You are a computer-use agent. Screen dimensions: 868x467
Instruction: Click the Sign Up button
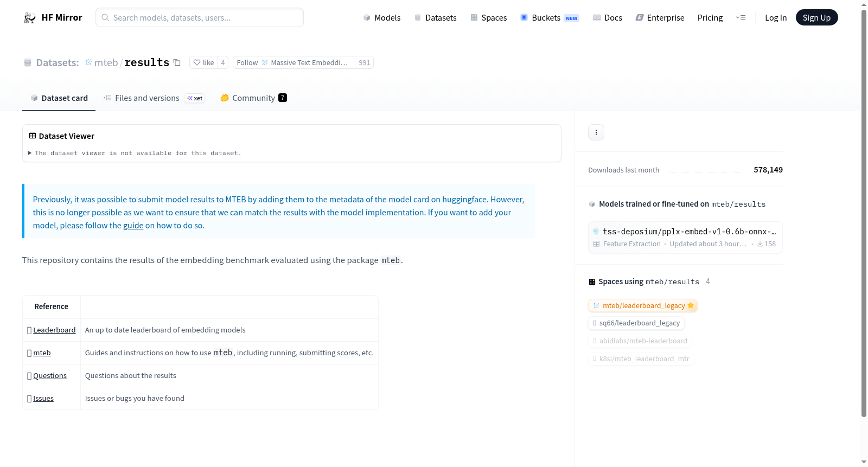click(816, 17)
